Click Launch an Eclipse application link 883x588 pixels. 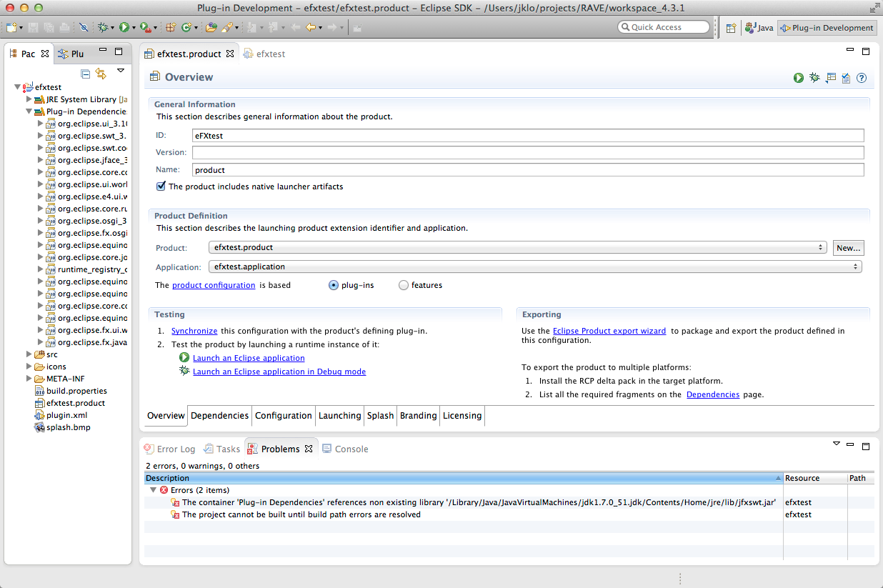pos(249,358)
